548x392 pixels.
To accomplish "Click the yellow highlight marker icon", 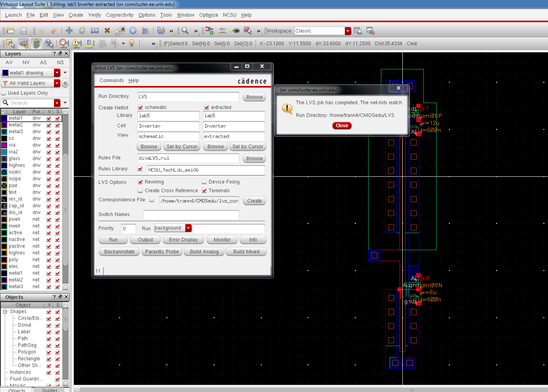I will coord(89,44).
